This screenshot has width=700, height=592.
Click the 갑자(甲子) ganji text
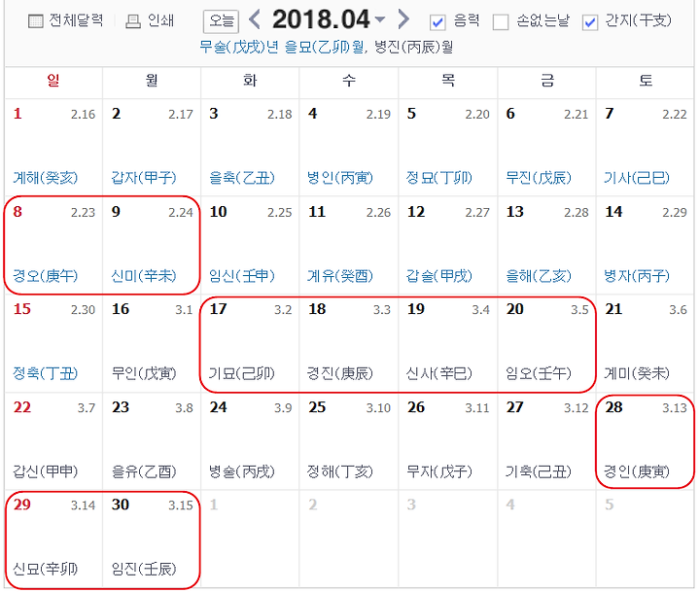point(144,178)
